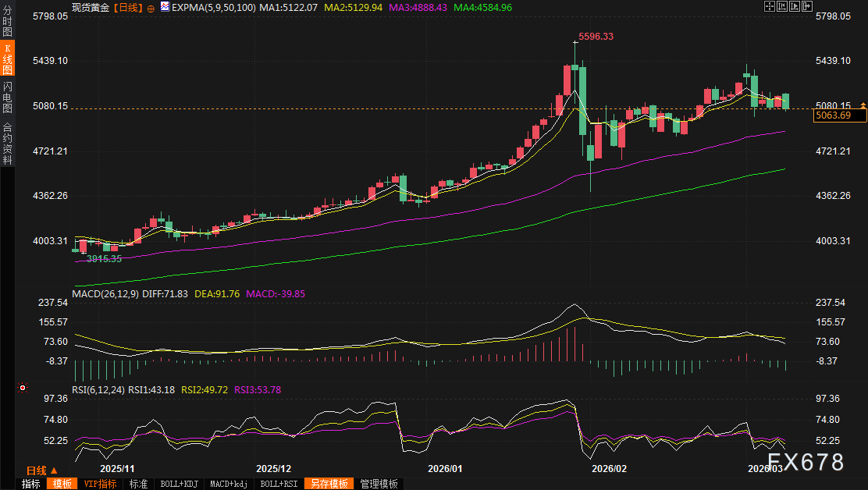
Task: Toggle the 指标 mode at bottom bar
Action: tap(31, 484)
